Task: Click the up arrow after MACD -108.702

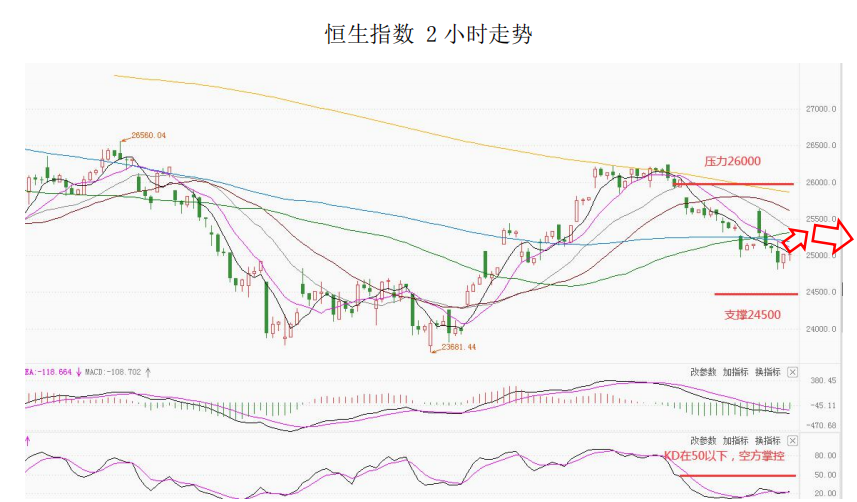Action: pos(149,372)
